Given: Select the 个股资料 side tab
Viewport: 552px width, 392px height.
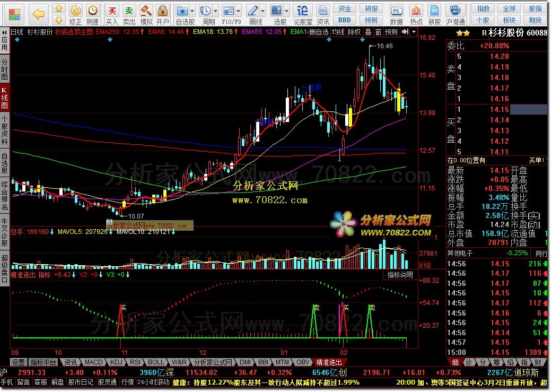Looking at the screenshot, I should point(5,129).
